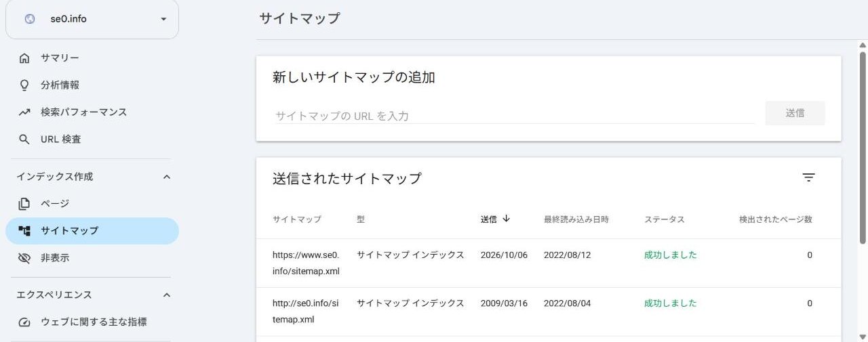Collapse the エクスペリエンス section

(167, 295)
